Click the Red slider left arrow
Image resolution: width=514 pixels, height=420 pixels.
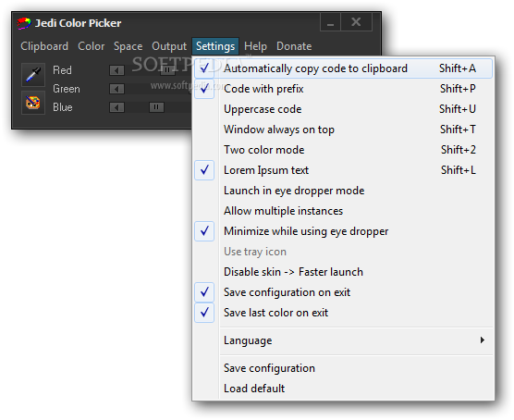point(116,70)
